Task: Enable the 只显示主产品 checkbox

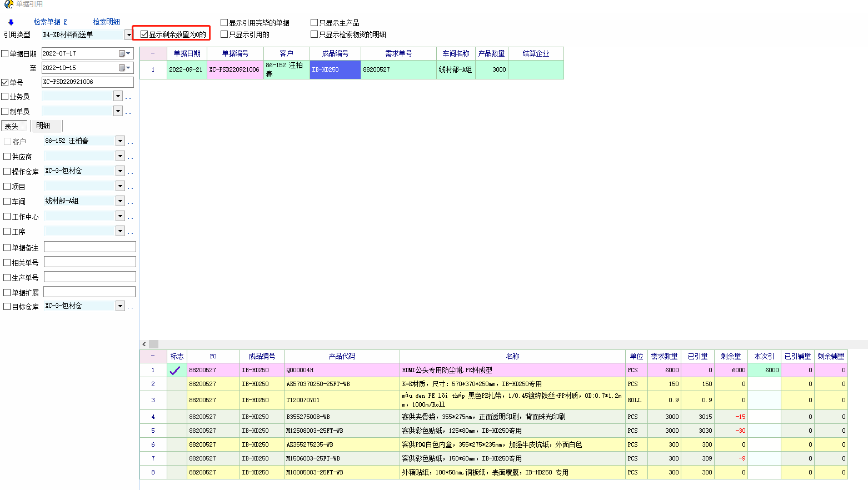Action: (x=315, y=23)
